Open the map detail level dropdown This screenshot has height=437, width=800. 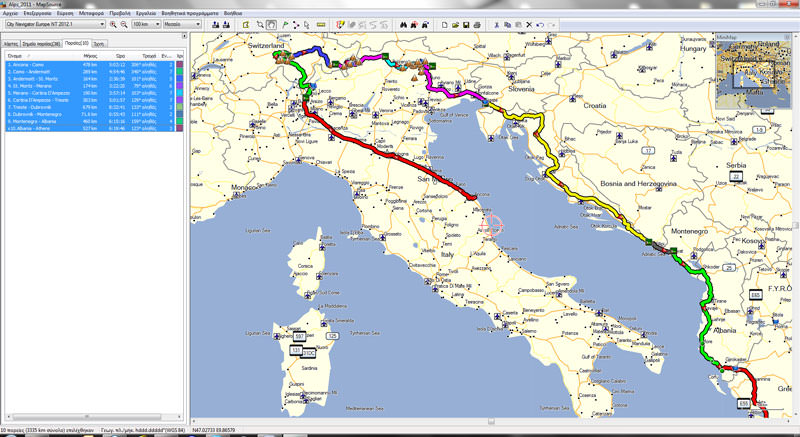pyautogui.click(x=180, y=23)
